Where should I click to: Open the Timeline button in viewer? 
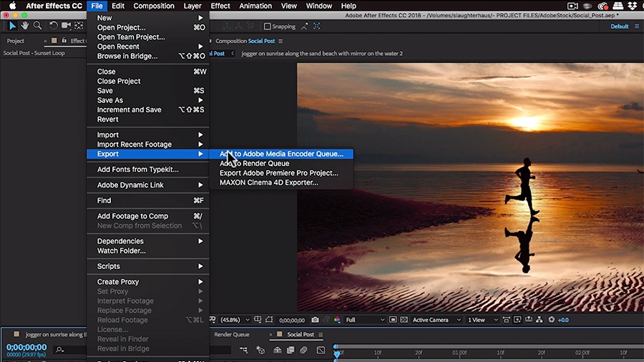529,320
